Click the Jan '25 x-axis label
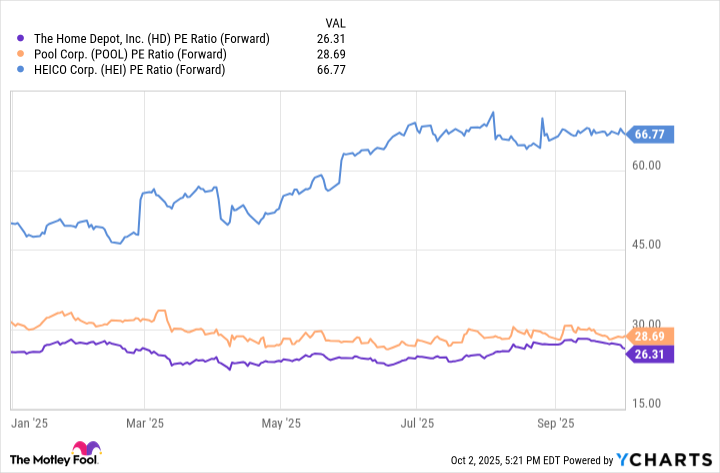 tap(27, 424)
